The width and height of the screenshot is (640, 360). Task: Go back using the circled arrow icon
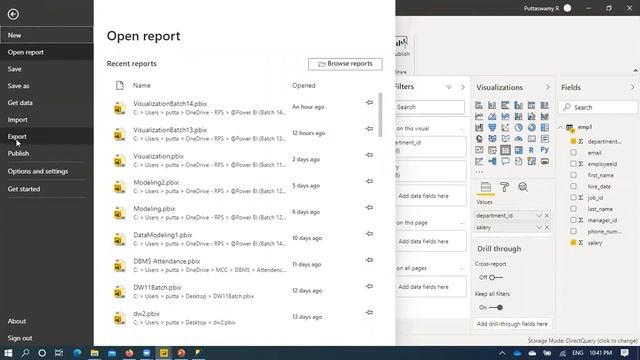(13, 14)
